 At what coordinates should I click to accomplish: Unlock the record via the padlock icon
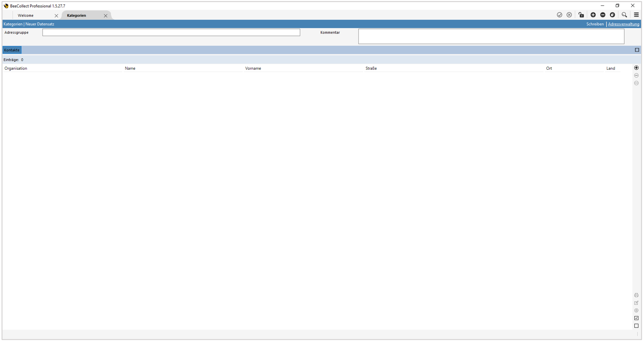point(582,15)
